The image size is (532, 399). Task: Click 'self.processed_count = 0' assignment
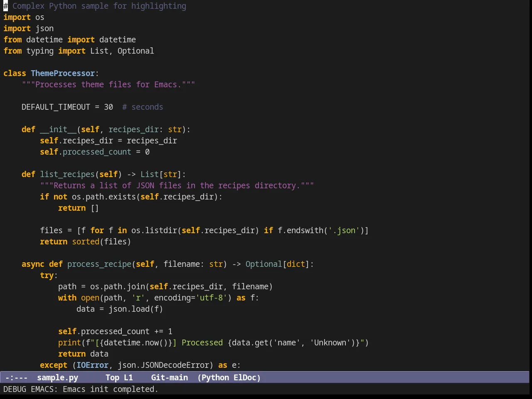pos(95,152)
